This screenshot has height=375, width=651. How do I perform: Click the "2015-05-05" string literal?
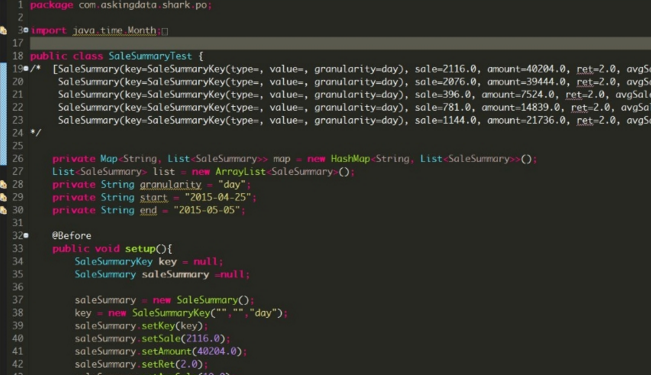pos(207,210)
